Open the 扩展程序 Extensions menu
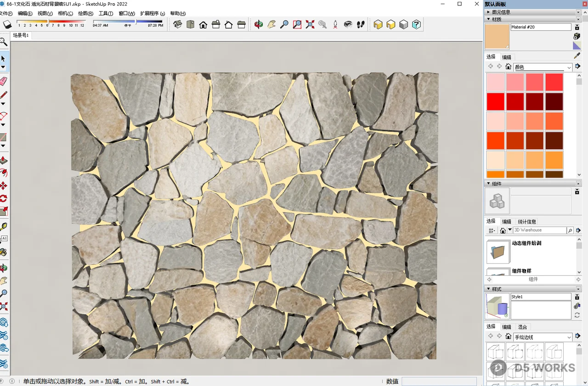This screenshot has width=588, height=386. [x=153, y=13]
